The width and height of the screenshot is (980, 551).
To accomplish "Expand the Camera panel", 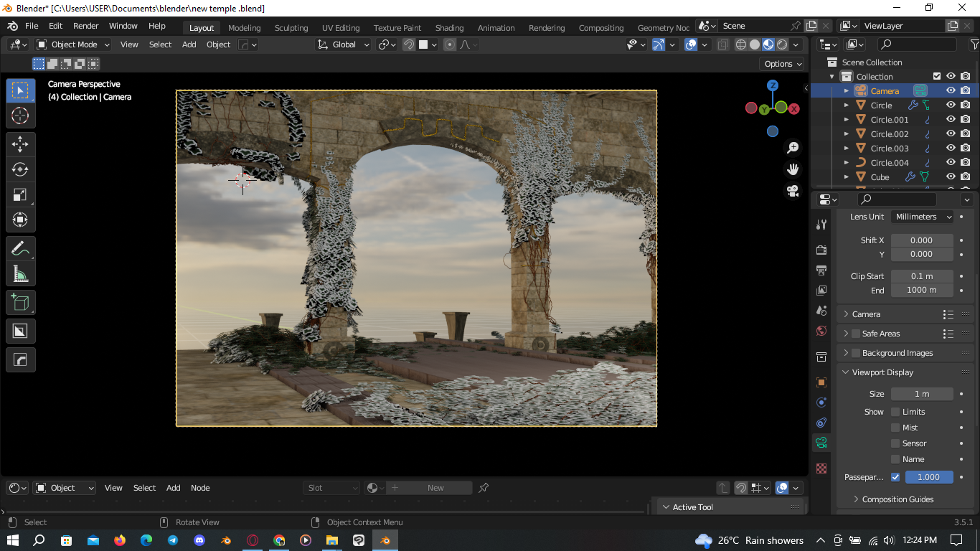I will [866, 314].
